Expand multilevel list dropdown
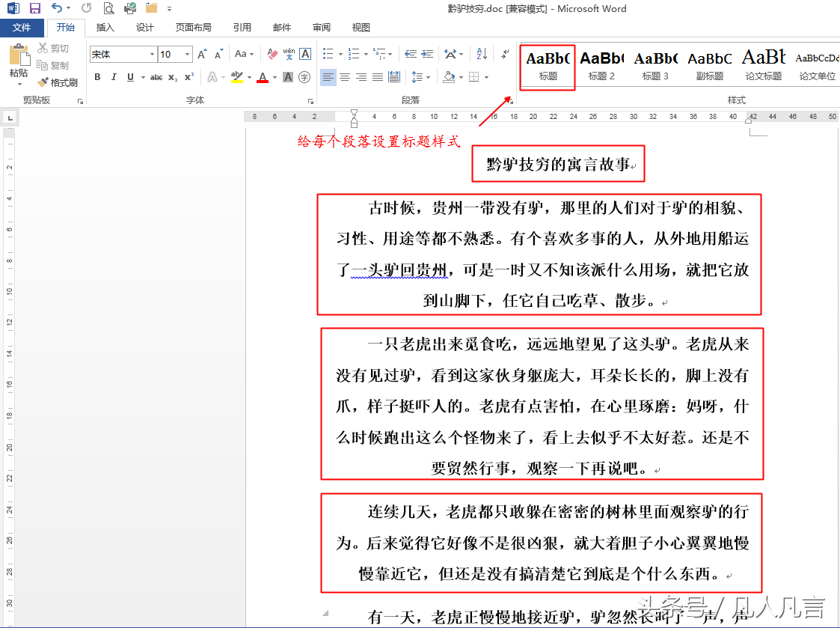 tap(390, 54)
